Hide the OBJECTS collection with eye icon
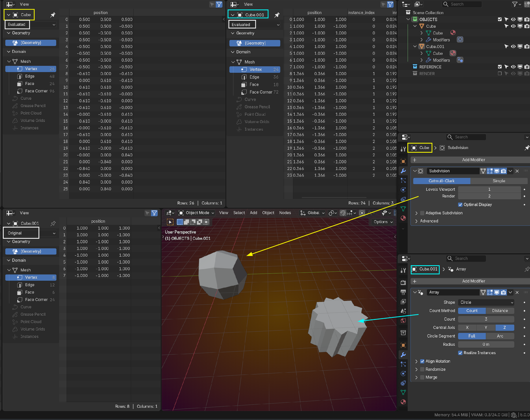Image resolution: width=530 pixels, height=420 pixels. pos(513,19)
